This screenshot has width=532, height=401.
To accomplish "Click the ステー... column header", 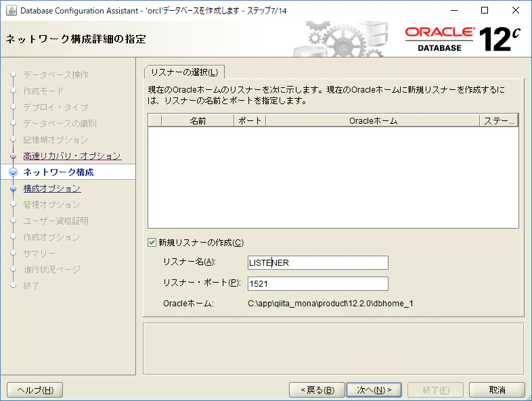I will 499,120.
